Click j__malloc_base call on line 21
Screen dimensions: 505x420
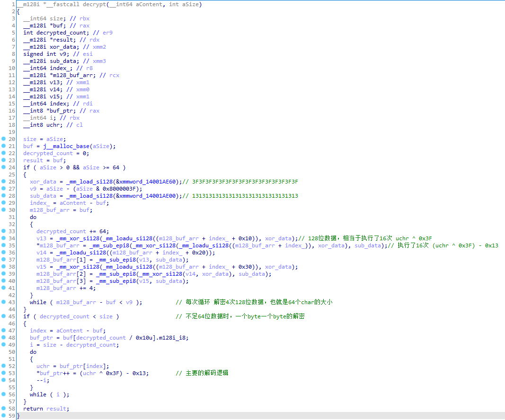(66, 146)
